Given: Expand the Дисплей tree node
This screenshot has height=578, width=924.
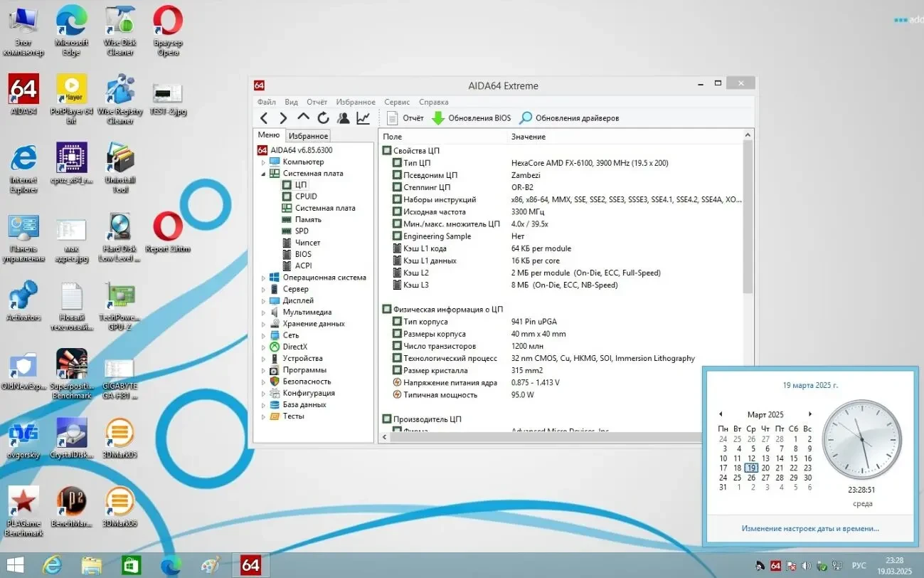Looking at the screenshot, I should (263, 300).
